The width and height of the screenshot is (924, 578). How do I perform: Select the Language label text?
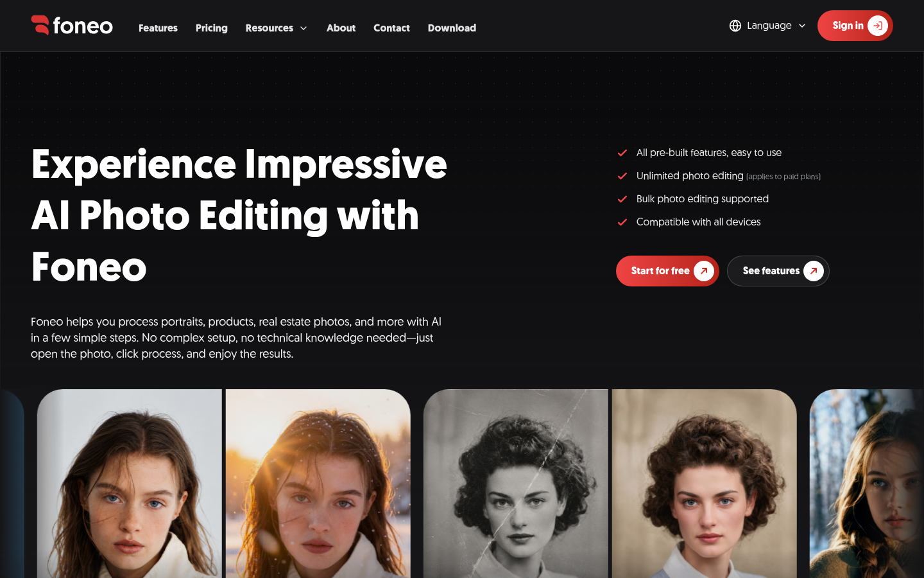coord(769,26)
